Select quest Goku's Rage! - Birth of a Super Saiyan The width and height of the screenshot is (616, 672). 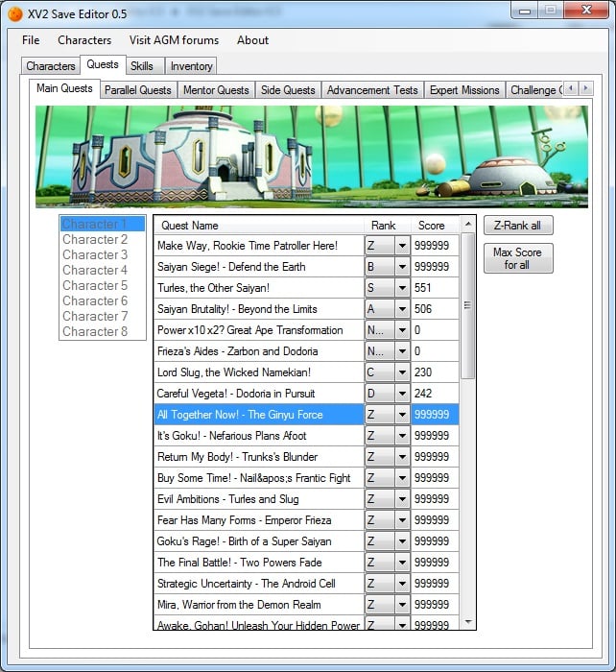tap(259, 540)
